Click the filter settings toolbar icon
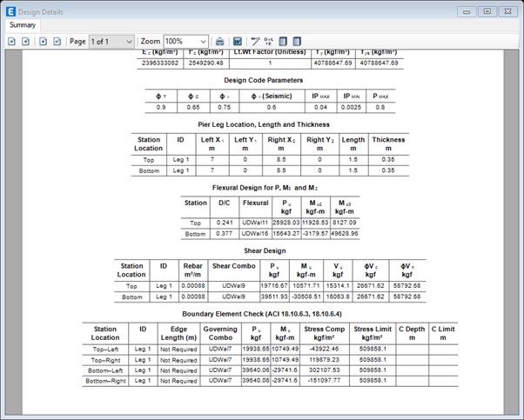The width and height of the screenshot is (524, 420). (255, 42)
